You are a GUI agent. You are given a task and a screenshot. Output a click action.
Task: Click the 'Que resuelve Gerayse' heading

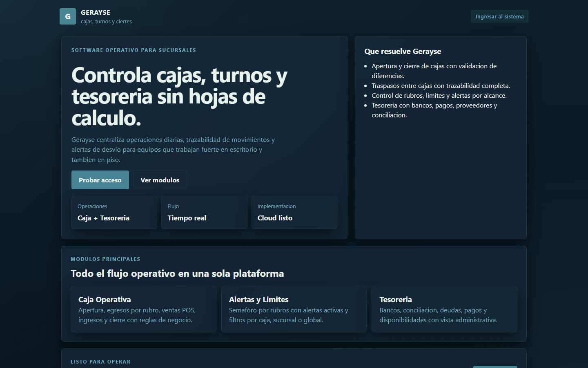(403, 51)
